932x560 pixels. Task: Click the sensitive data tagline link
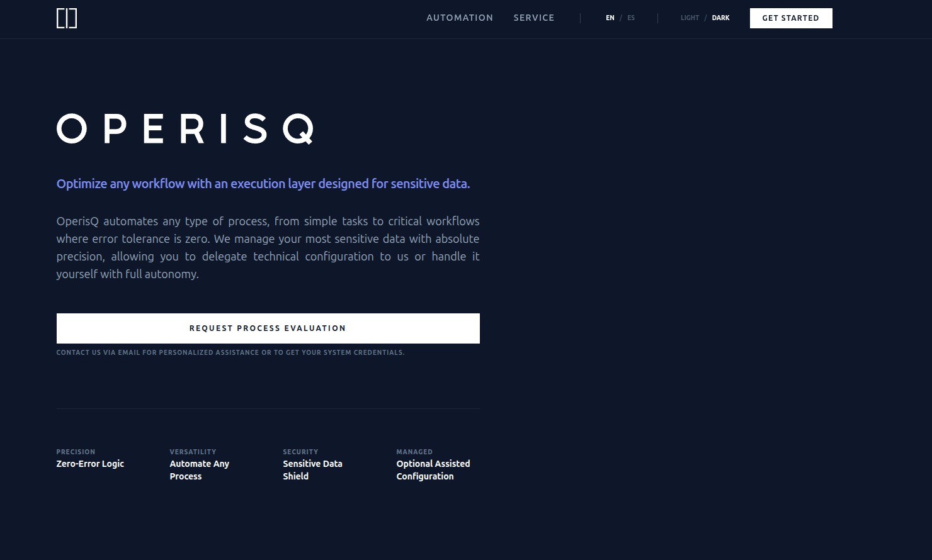[263, 184]
